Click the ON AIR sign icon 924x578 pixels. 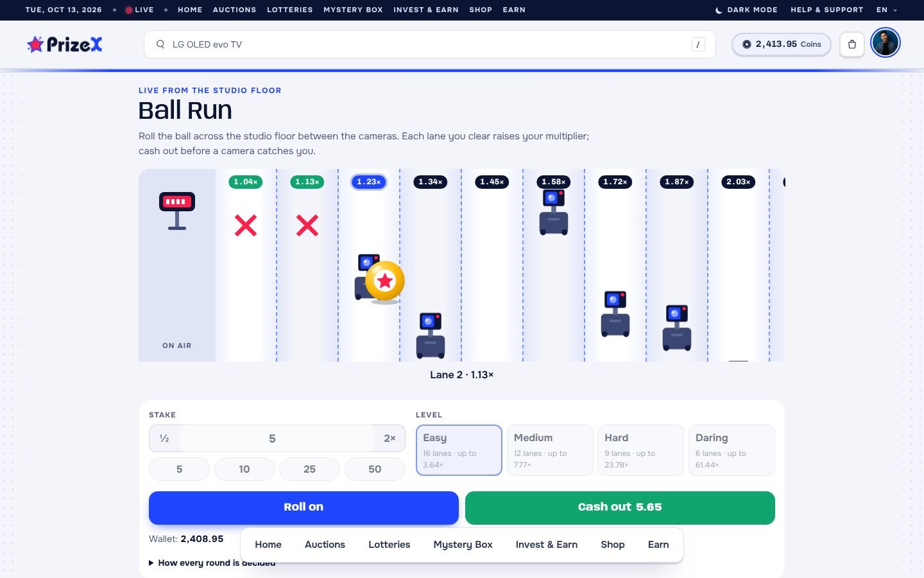tap(177, 211)
